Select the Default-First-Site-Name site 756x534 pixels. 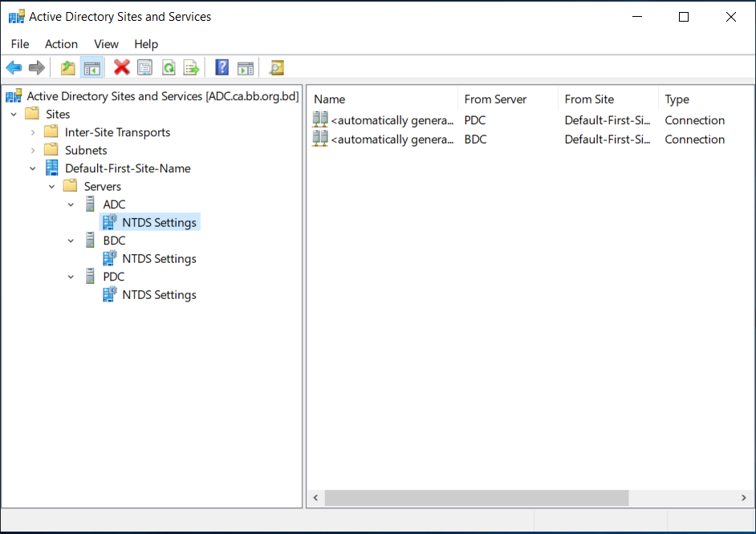pyautogui.click(x=128, y=168)
